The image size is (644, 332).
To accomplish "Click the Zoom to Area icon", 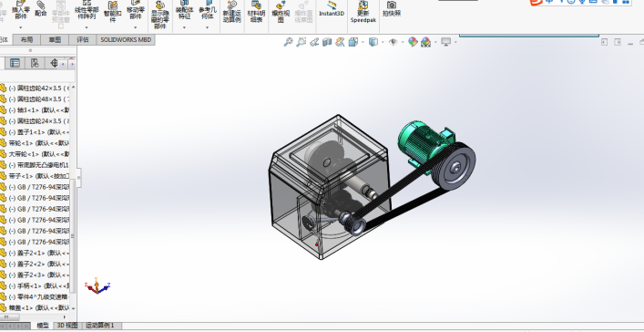I will click(302, 42).
